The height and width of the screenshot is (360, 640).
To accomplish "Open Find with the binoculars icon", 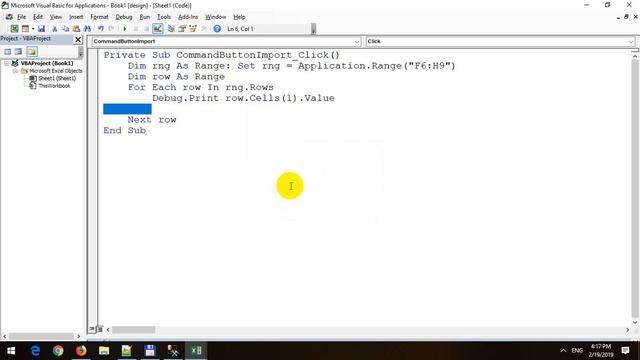I will [x=87, y=29].
